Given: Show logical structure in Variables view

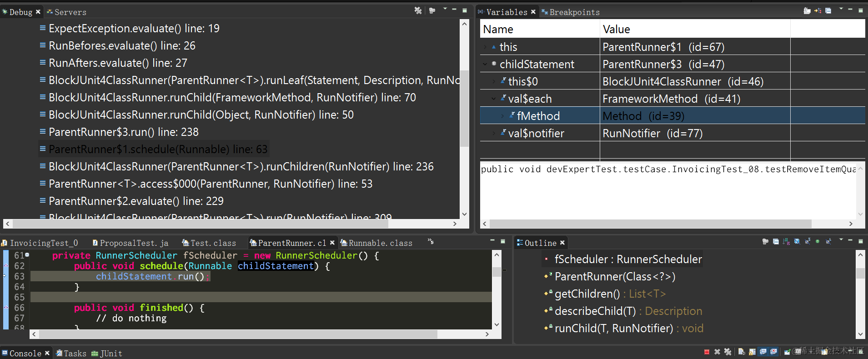Looking at the screenshot, I should pyautogui.click(x=818, y=10).
